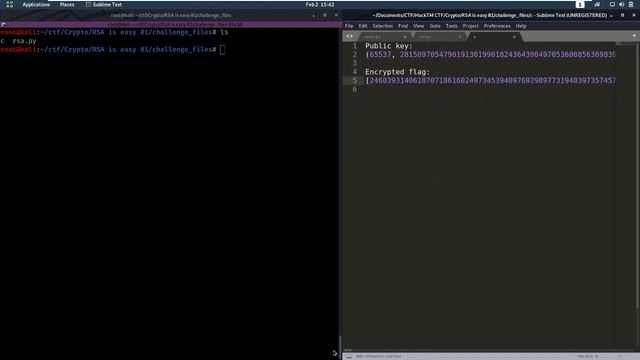Close the terminal window
Screen dimensions: 640x360
point(336,15)
